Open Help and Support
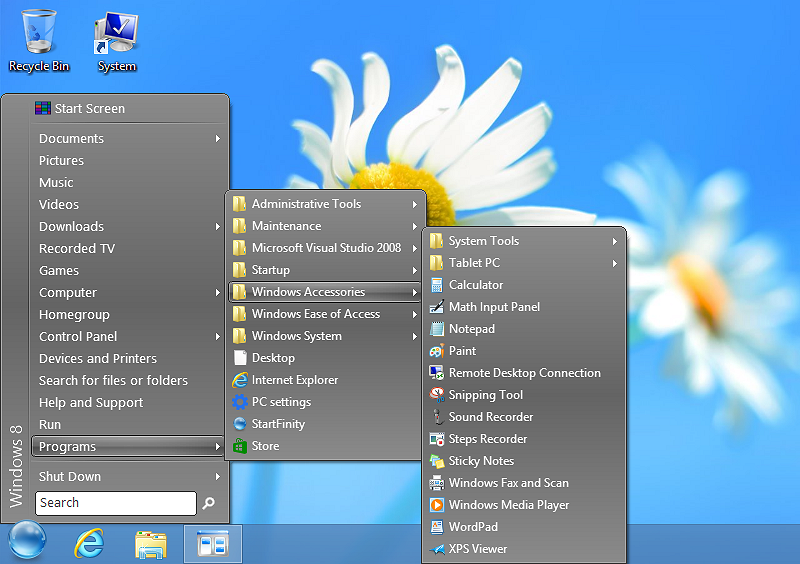This screenshot has height=564, width=800. click(x=128, y=402)
